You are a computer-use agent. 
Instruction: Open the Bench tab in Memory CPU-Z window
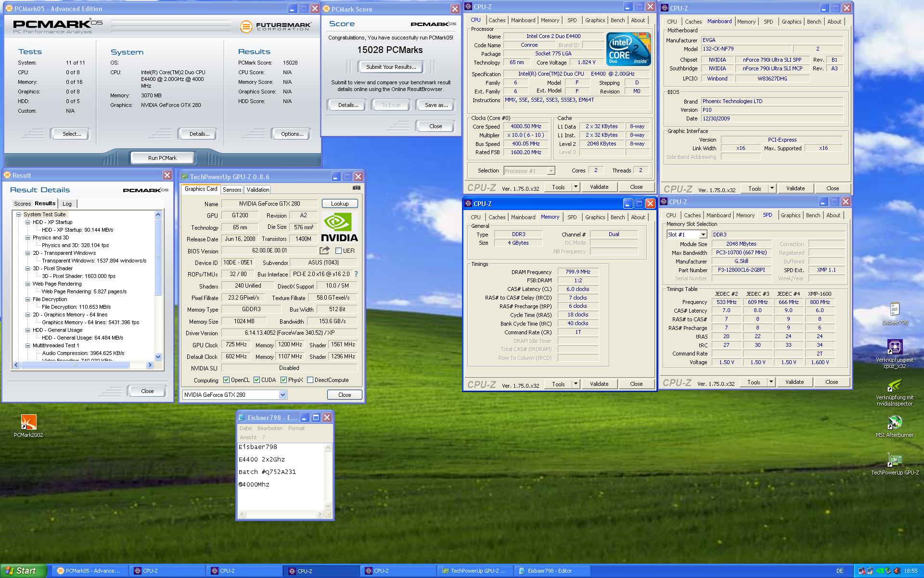pyautogui.click(x=617, y=217)
